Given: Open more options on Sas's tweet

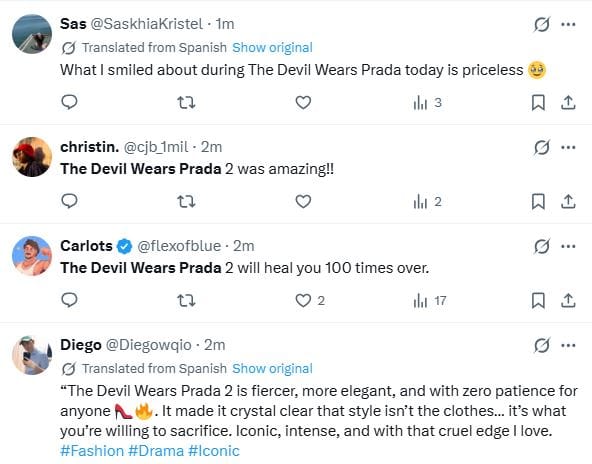Looking at the screenshot, I should point(568,25).
